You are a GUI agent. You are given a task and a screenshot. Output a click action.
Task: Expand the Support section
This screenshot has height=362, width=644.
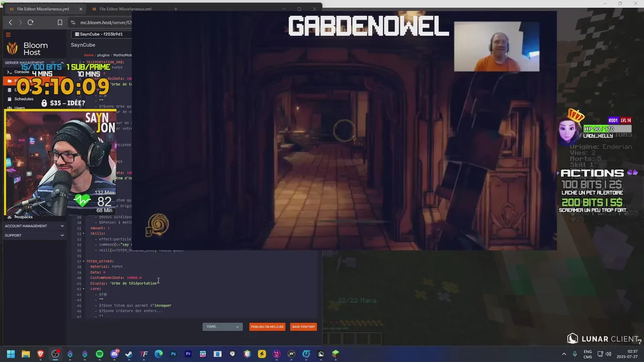click(x=62, y=235)
